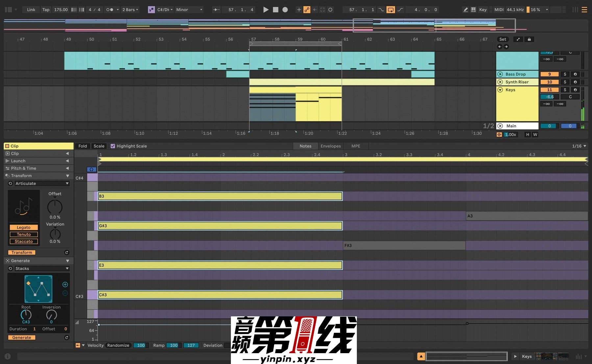
Task: Select the Legato articulation tab
Action: click(x=24, y=227)
